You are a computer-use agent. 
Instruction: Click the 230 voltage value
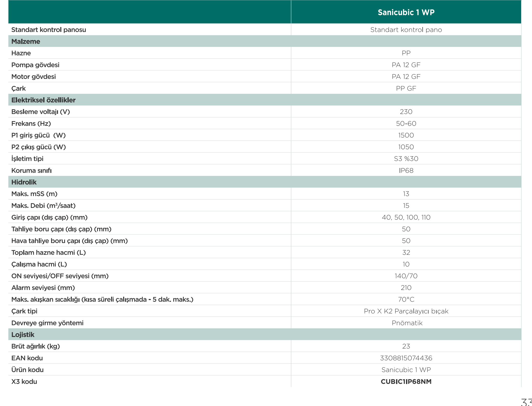pos(406,112)
